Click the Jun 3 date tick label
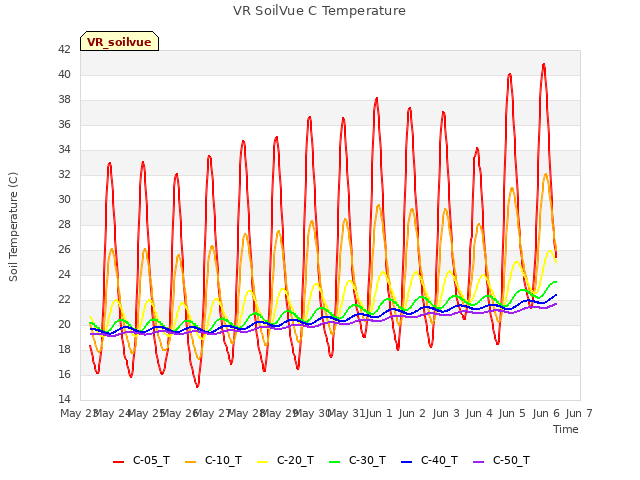Image resolution: width=640 pixels, height=480 pixels. coord(446,413)
